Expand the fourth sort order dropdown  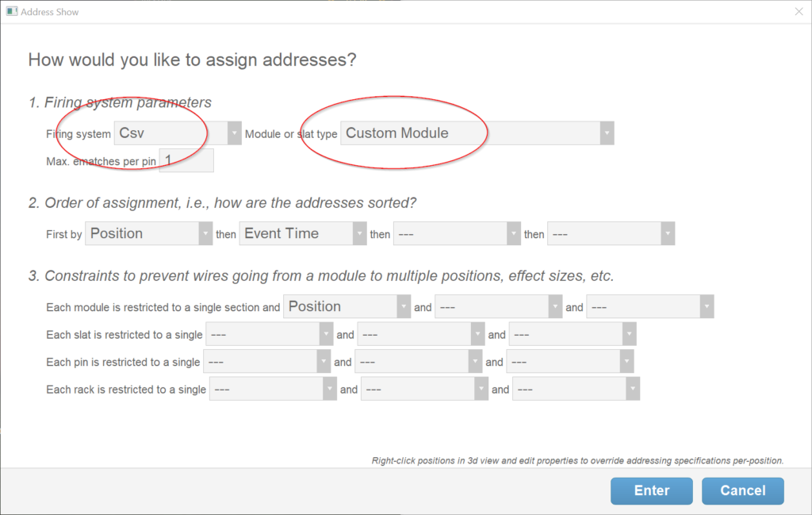pyautogui.click(x=611, y=234)
